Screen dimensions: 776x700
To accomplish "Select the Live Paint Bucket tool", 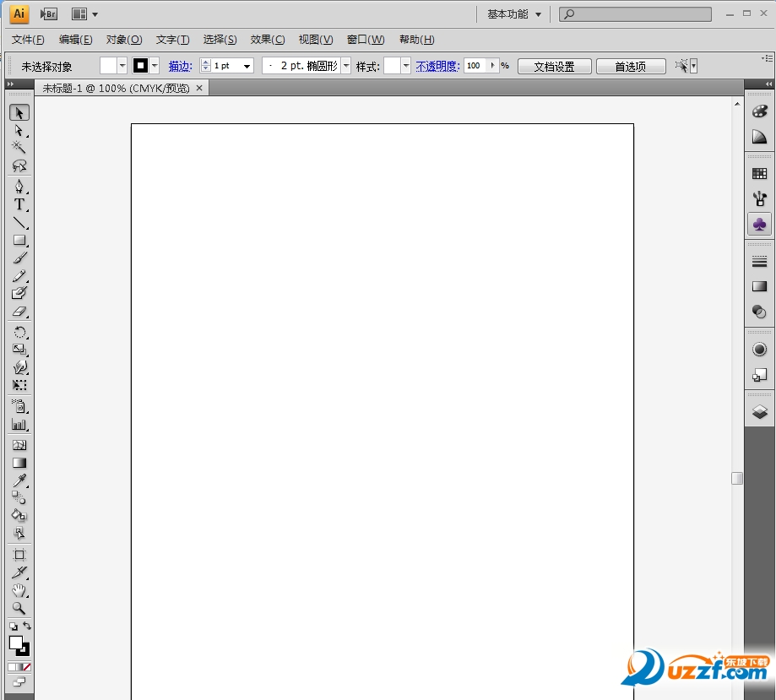I will (x=19, y=515).
